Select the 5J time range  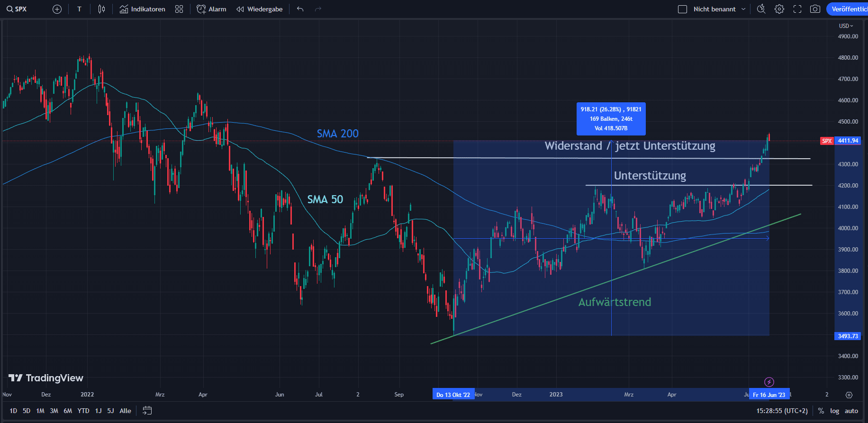[x=110, y=411]
